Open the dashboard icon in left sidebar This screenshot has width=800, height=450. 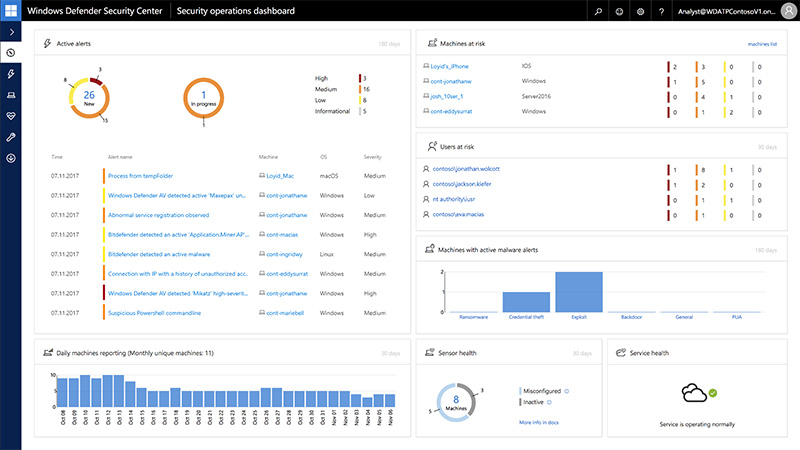10,52
